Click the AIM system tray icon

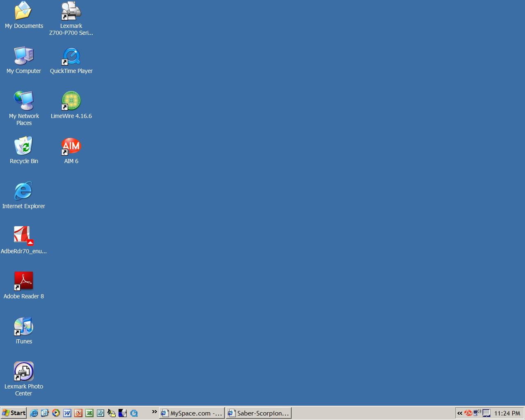pyautogui.click(x=468, y=413)
